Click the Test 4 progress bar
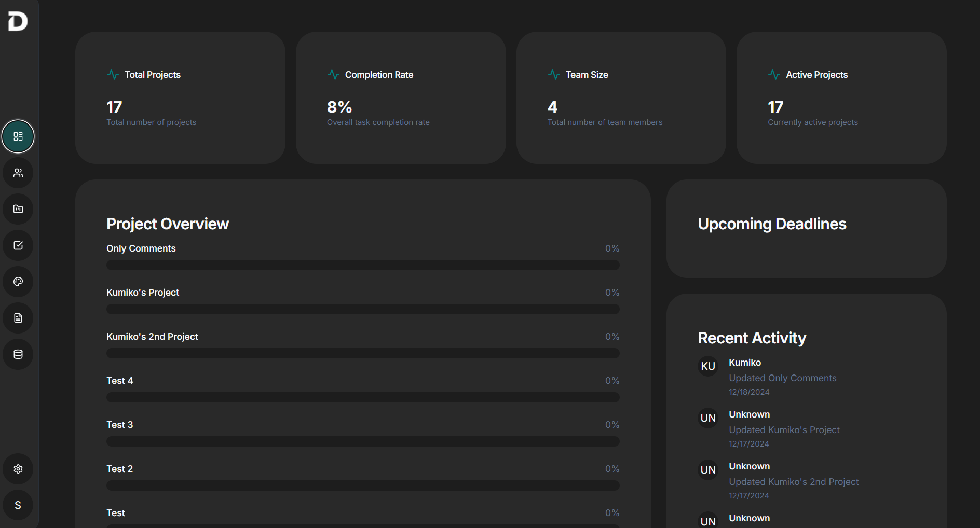980x528 pixels. click(x=363, y=397)
